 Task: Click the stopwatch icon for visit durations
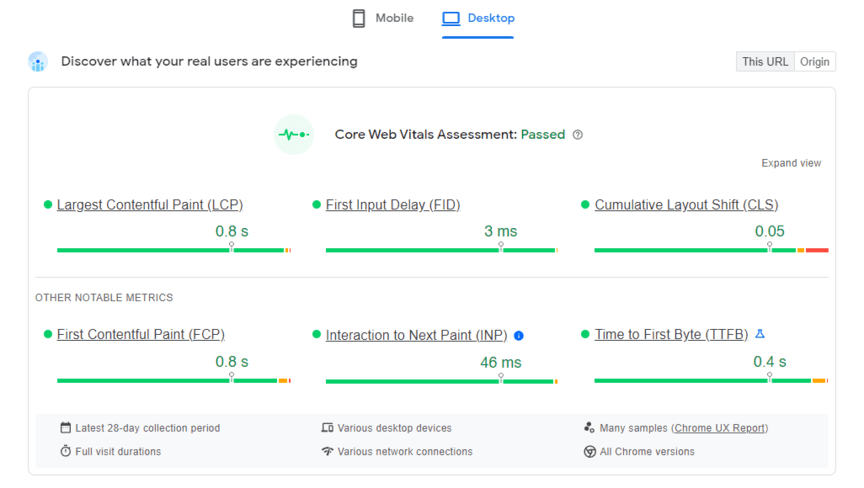(65, 452)
